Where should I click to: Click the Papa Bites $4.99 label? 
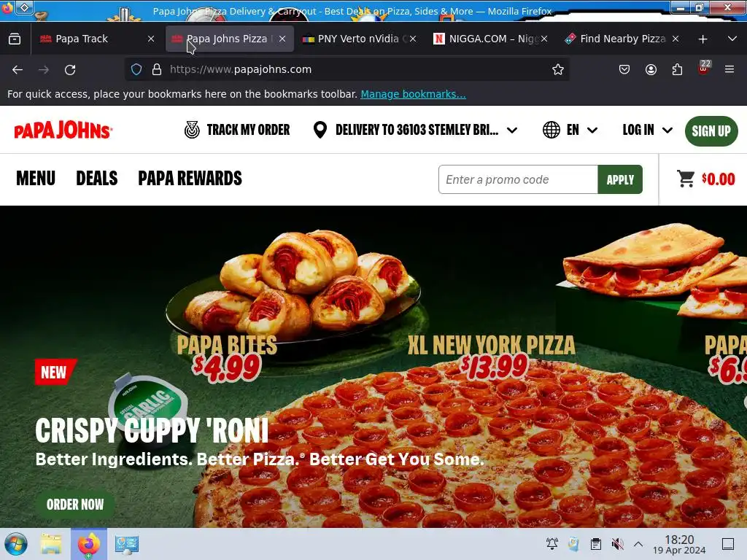pyautogui.click(x=227, y=357)
